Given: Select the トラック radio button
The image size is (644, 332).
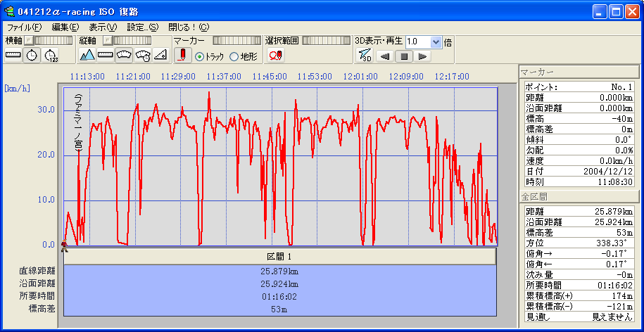Looking at the screenshot, I should pos(199,56).
